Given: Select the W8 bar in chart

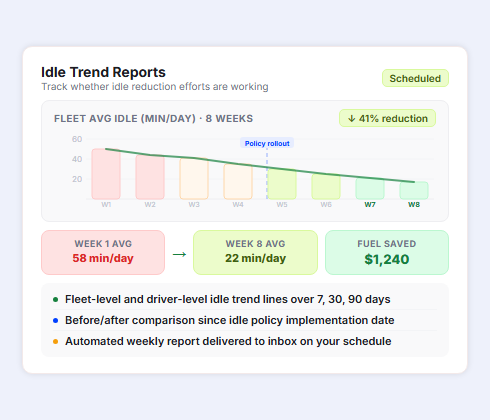Looking at the screenshot, I should [x=414, y=191].
